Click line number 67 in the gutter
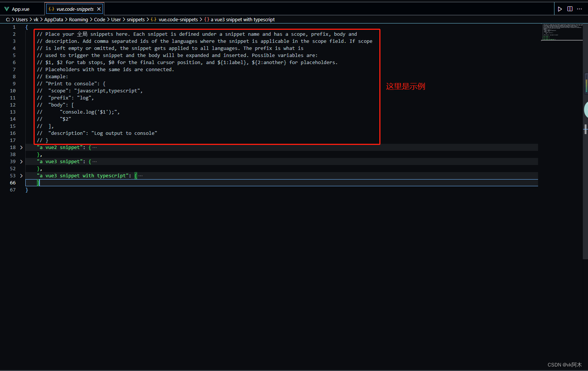This screenshot has width=588, height=371. point(13,190)
